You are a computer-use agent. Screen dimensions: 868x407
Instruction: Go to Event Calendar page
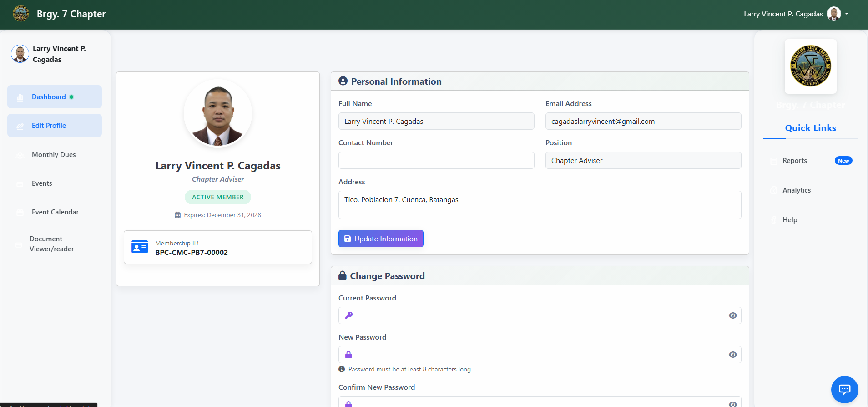click(55, 212)
